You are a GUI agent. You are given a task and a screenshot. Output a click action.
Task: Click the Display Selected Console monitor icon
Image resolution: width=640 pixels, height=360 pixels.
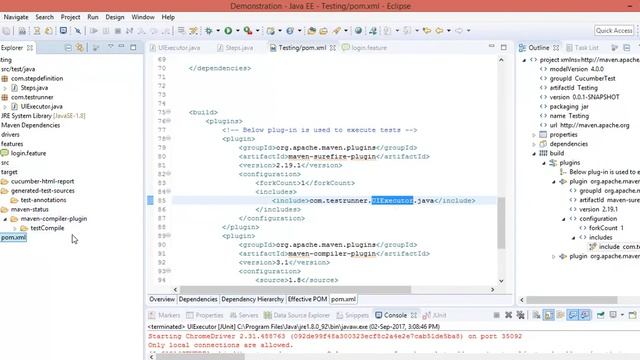click(613, 315)
